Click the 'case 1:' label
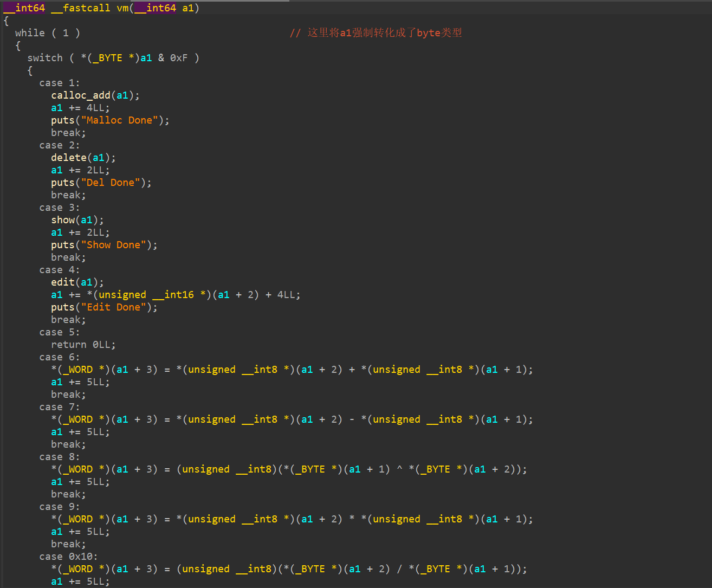 point(60,83)
